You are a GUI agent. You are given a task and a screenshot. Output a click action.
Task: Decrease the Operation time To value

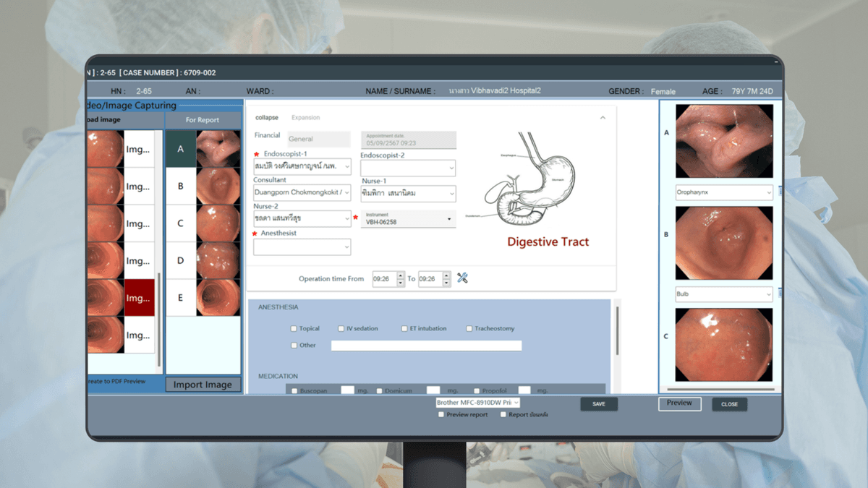446,283
